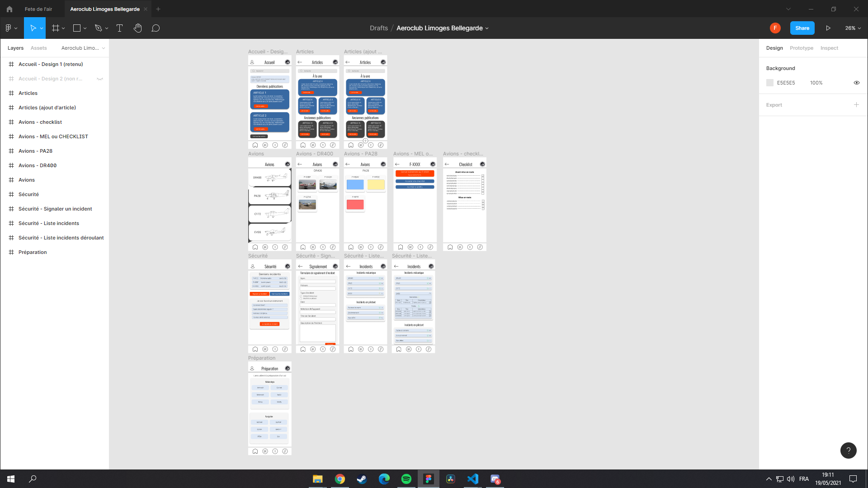Select the Sécurité - Signaler un incident layer

(55, 209)
